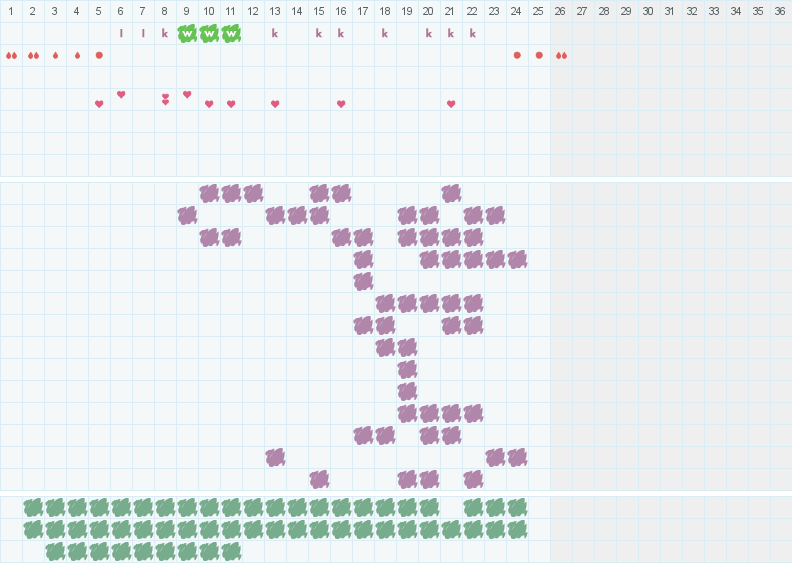Click the green "w" marker on day 9

point(187,33)
